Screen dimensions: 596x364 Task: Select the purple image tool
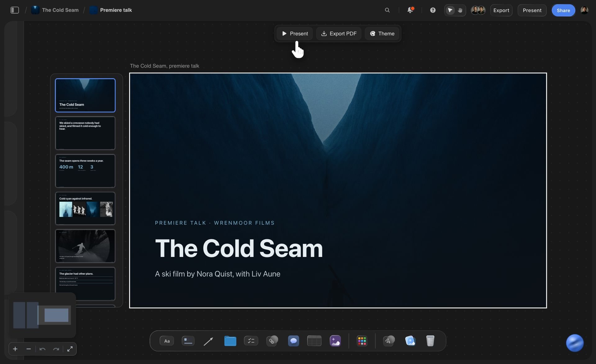coord(335,341)
